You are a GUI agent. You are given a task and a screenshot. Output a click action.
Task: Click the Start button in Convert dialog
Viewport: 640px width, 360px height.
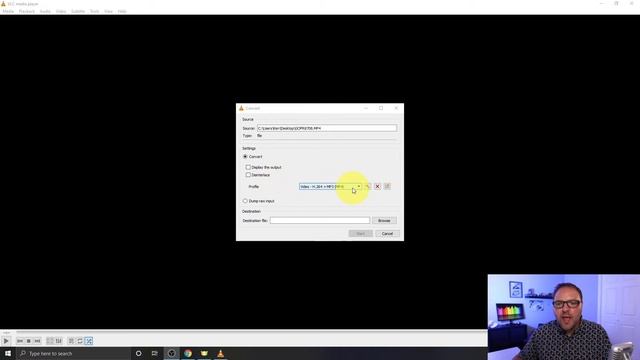click(361, 234)
